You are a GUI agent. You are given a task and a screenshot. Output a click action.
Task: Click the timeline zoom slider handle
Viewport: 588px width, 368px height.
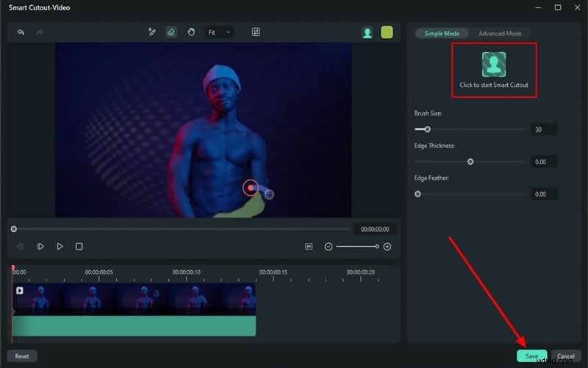(377, 247)
